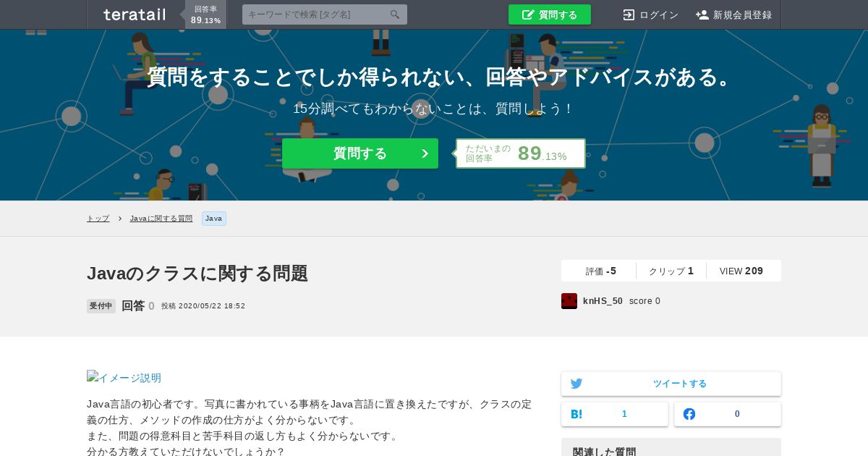Click the question title Javaのクラスに関する問題
868x456 pixels.
[x=197, y=273]
